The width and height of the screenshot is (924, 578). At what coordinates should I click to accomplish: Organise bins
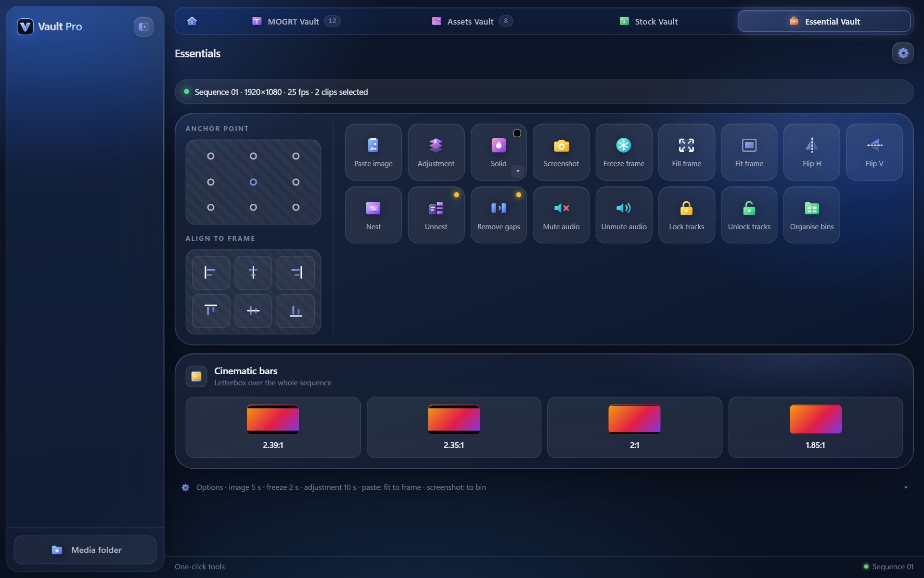811,215
